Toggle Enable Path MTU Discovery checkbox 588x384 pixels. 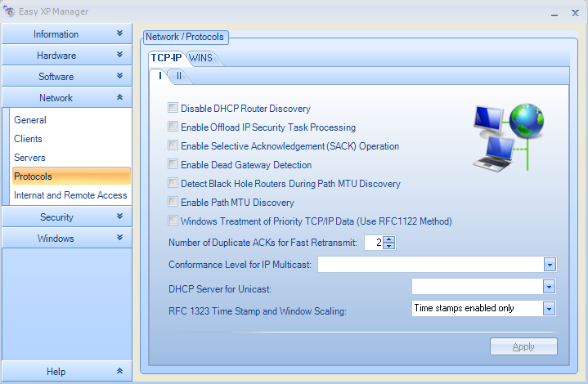point(173,202)
